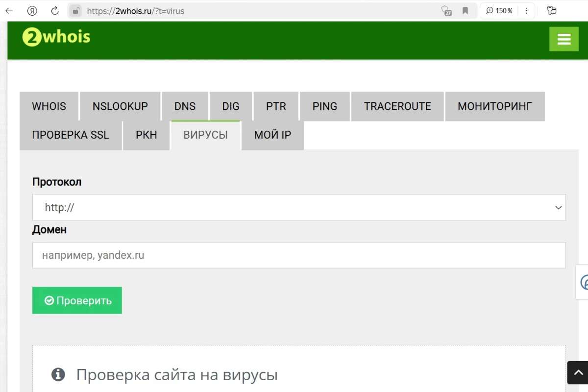This screenshot has height=392, width=588.
Task: Open the МОЙ IP tab
Action: pos(273,135)
